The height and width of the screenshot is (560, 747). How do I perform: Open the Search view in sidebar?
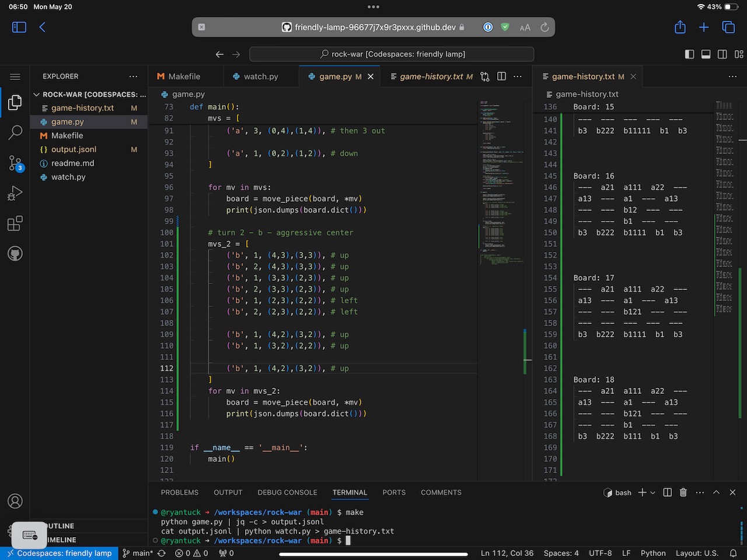pos(15,132)
